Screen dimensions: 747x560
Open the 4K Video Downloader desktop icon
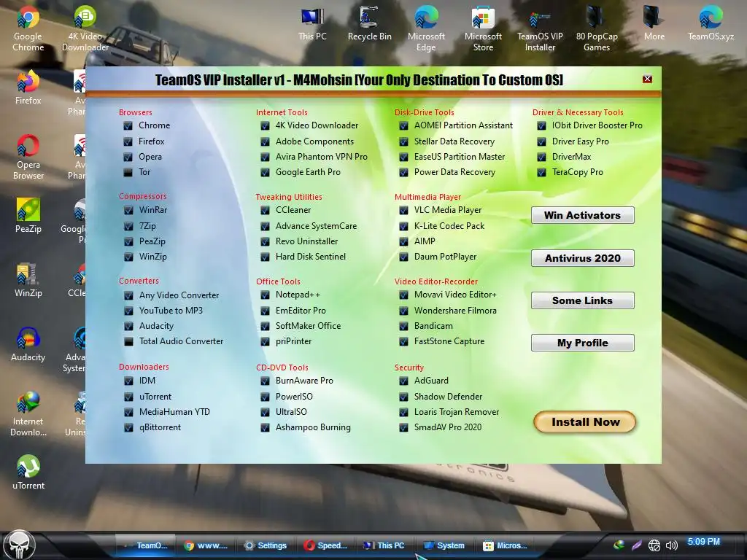pyautogui.click(x=85, y=28)
